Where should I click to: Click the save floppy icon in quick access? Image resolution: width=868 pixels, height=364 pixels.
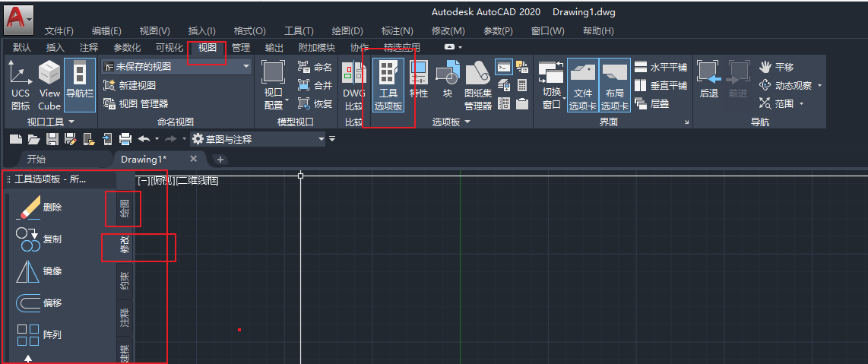point(52,139)
